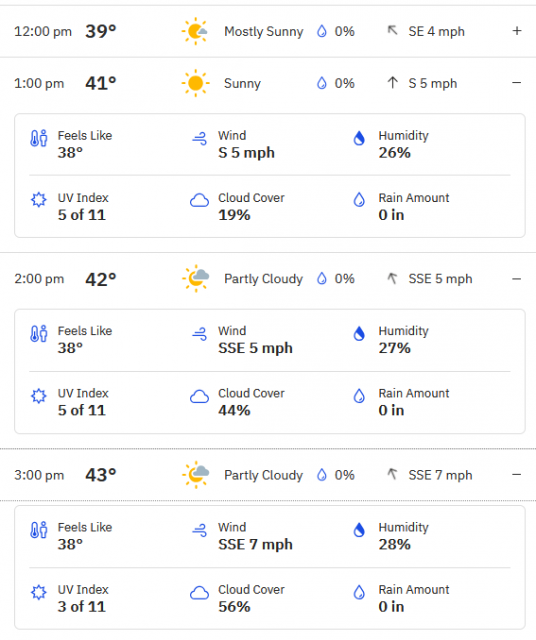Click the precipitation droplet icon at 1:00 pm
The width and height of the screenshot is (536, 640).
point(322,83)
